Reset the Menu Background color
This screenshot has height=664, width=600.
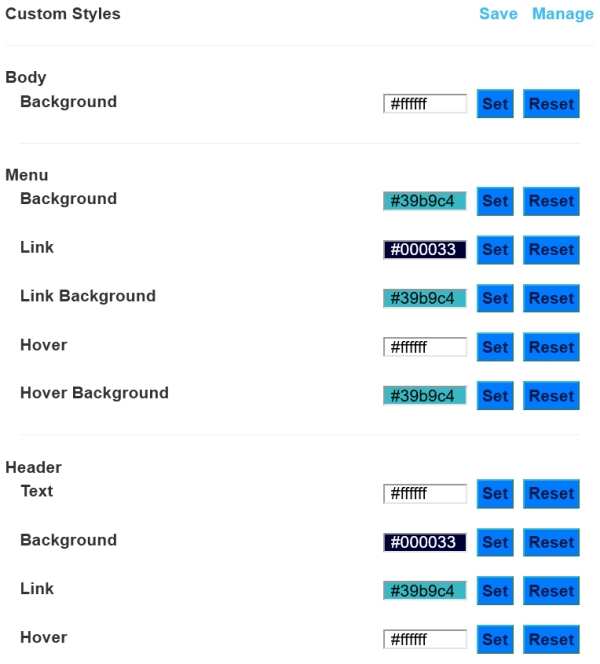pyautogui.click(x=551, y=201)
